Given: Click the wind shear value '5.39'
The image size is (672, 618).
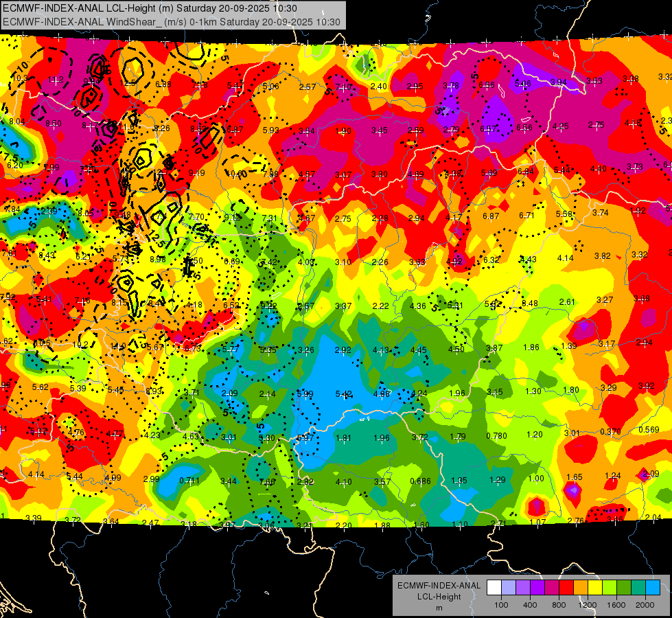Looking at the screenshot, I should pos(78,388).
